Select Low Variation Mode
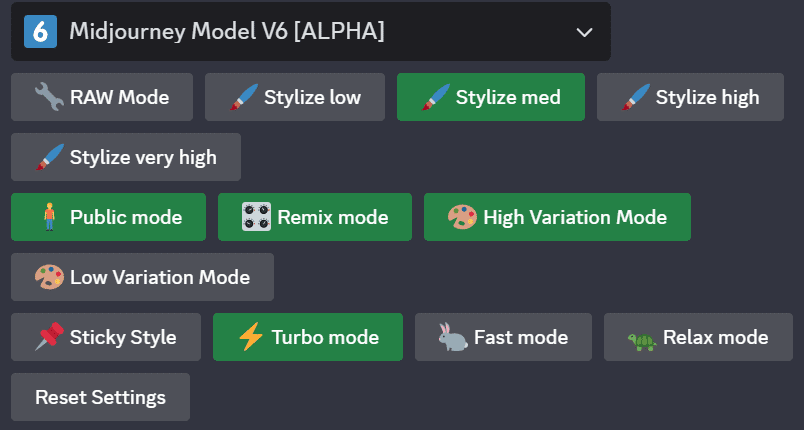The height and width of the screenshot is (430, 804). click(x=142, y=277)
